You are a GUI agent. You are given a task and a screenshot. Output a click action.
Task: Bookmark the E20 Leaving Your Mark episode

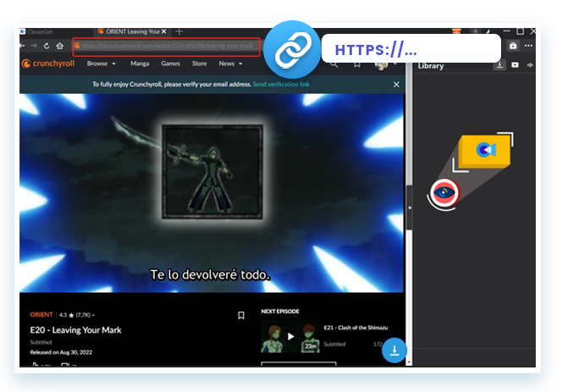pos(241,315)
